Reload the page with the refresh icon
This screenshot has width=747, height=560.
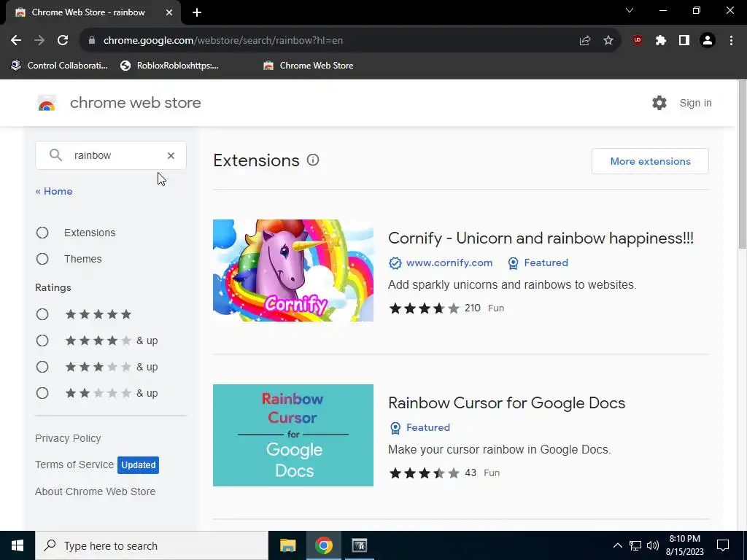point(63,41)
